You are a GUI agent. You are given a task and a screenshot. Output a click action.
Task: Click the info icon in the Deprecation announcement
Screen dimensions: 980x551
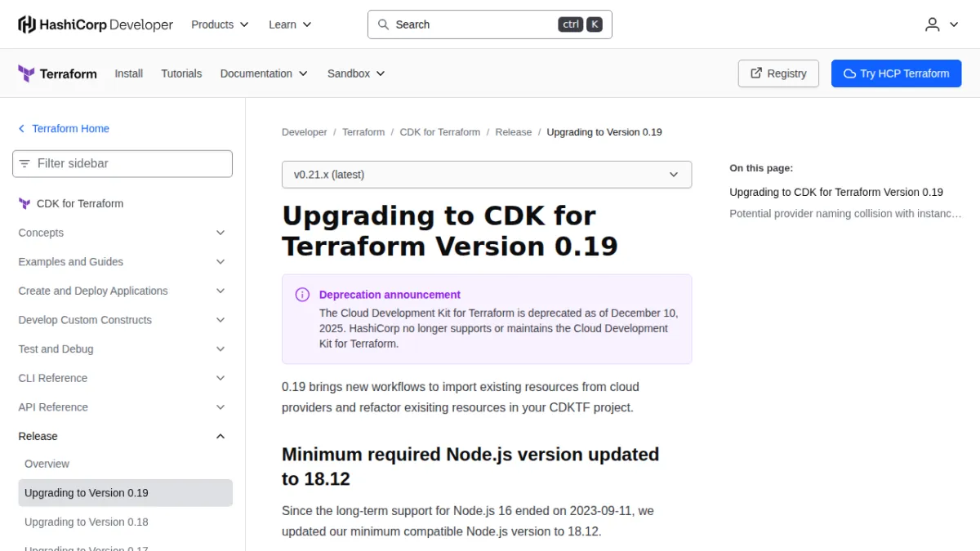(x=302, y=295)
